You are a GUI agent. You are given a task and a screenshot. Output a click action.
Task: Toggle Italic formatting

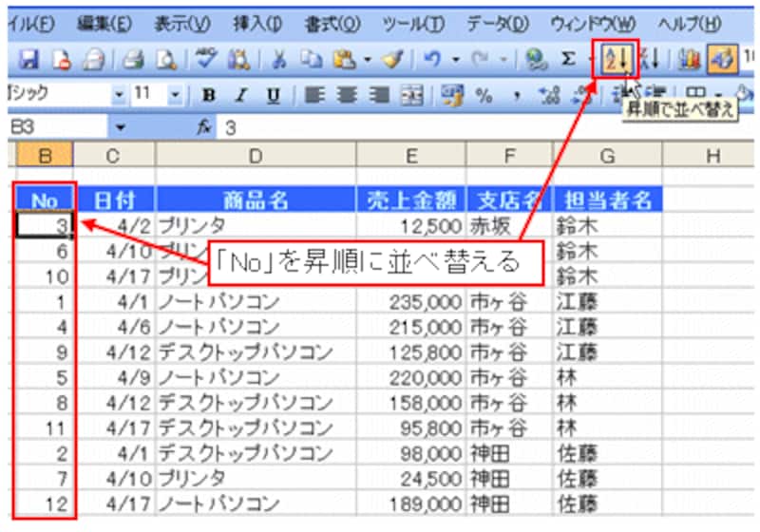241,95
